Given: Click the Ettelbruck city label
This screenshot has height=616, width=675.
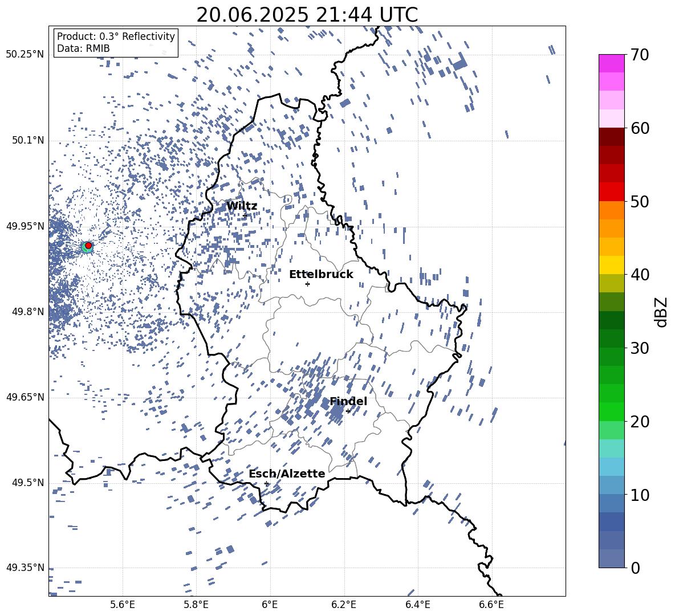Looking at the screenshot, I should coord(321,275).
